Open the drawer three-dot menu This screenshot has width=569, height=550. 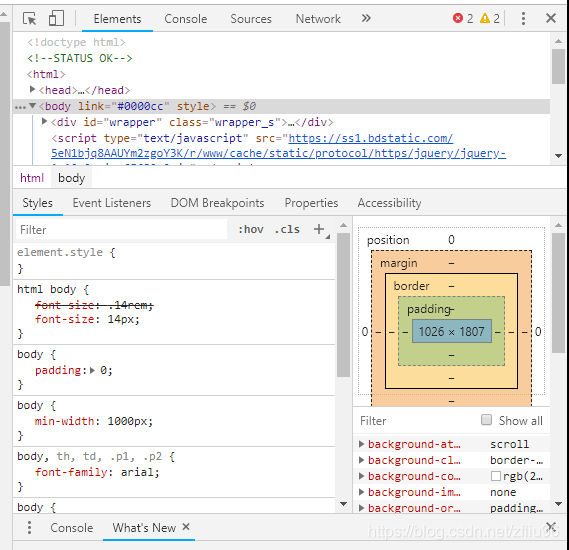[29, 527]
